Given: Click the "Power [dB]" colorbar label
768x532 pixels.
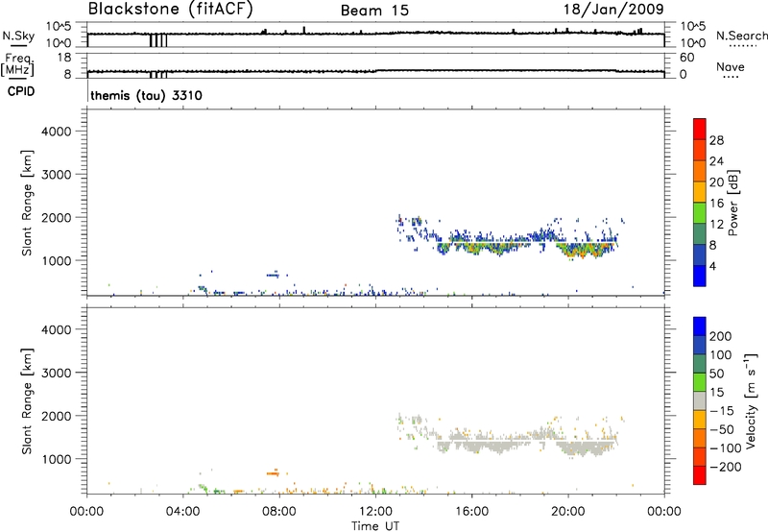Looking at the screenshot, I should pos(732,203).
